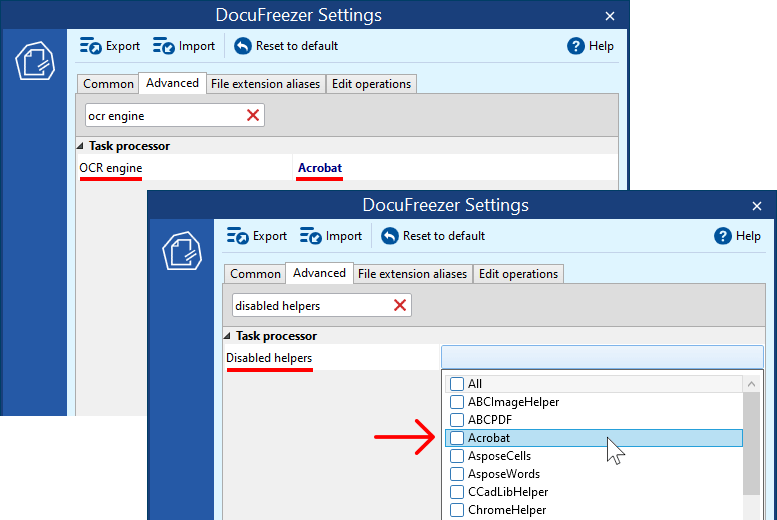Viewport: 777px width, 520px height.
Task: Open the Disabled helpers value dropdown
Action: [602, 357]
